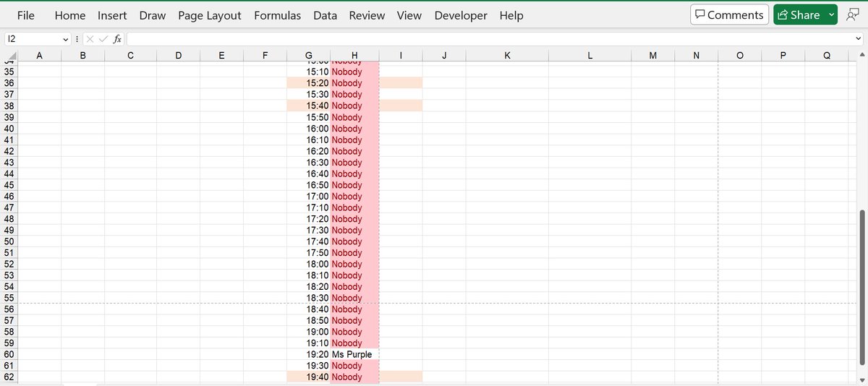Select row 60 header

9,354
